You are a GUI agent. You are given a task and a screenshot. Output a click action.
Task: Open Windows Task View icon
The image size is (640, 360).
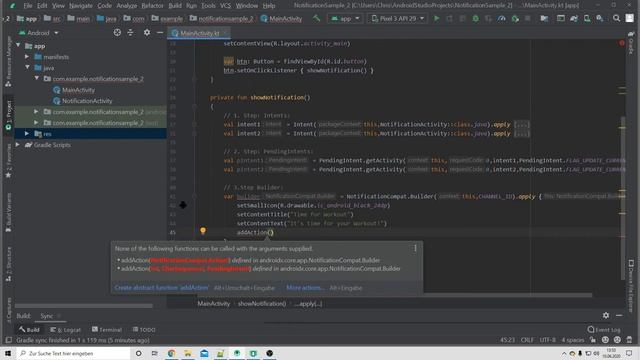point(155,353)
